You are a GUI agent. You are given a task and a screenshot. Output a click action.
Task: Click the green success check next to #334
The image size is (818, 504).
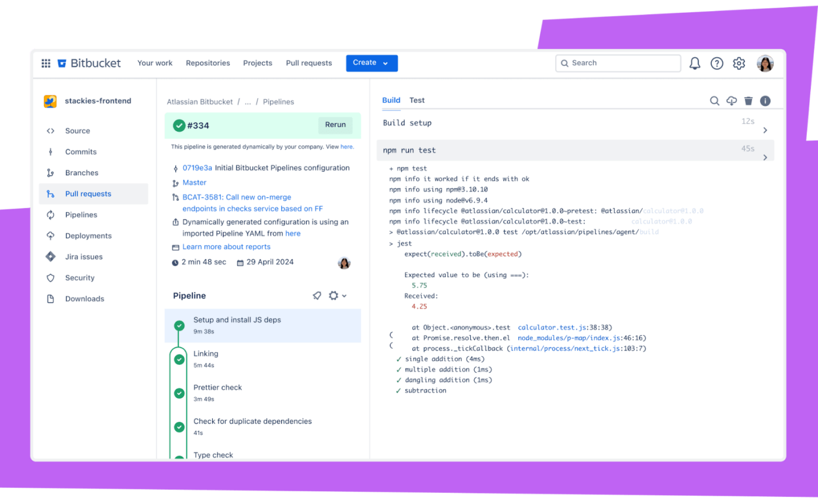179,125
